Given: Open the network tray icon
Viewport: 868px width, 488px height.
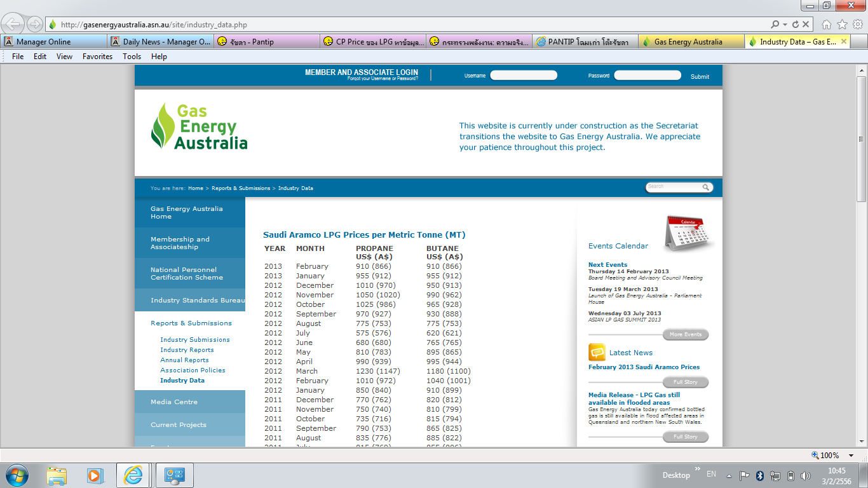Looking at the screenshot, I should coord(775,475).
